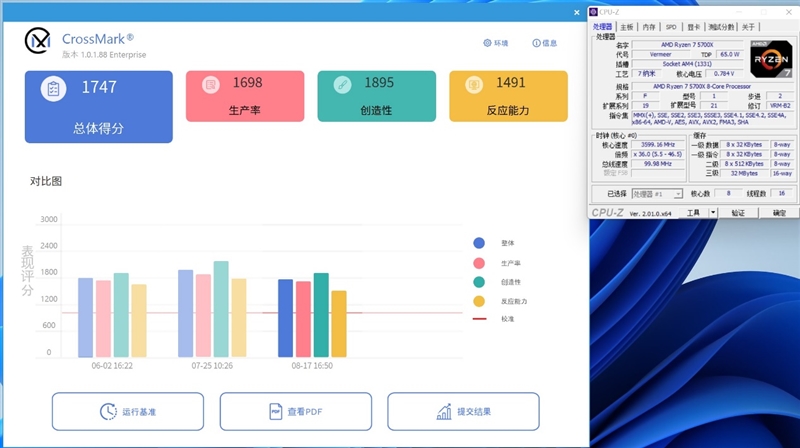The width and height of the screenshot is (800, 448).
Task: Open the 处理器 #1 selection dropdown
Action: click(x=657, y=194)
